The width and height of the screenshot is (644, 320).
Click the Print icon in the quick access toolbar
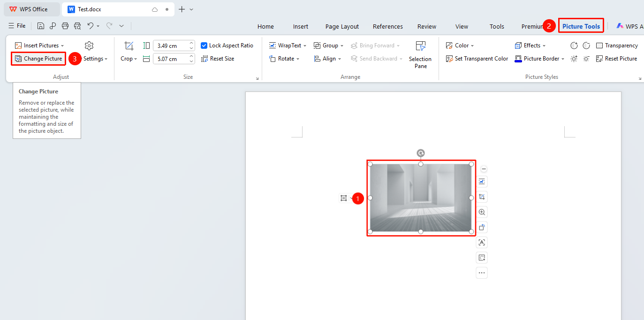coord(65,26)
